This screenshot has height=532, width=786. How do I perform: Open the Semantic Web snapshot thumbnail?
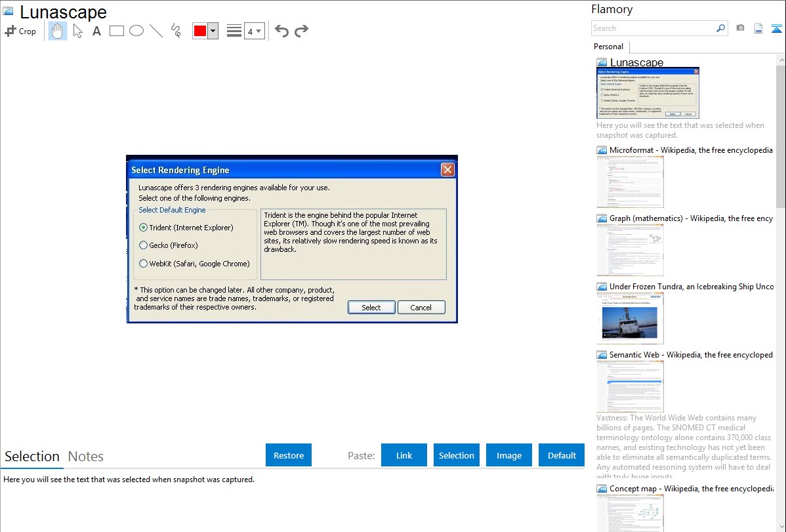630,386
